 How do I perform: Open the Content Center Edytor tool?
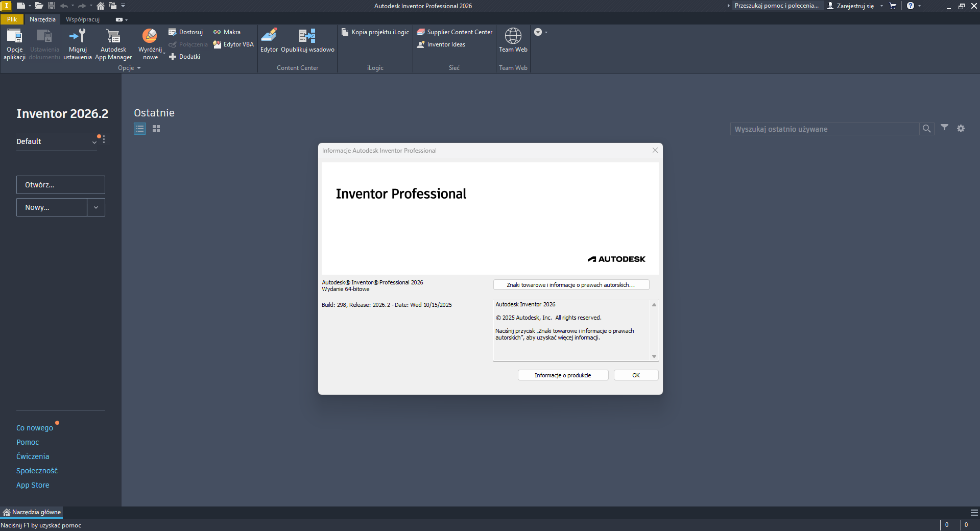tap(269, 37)
